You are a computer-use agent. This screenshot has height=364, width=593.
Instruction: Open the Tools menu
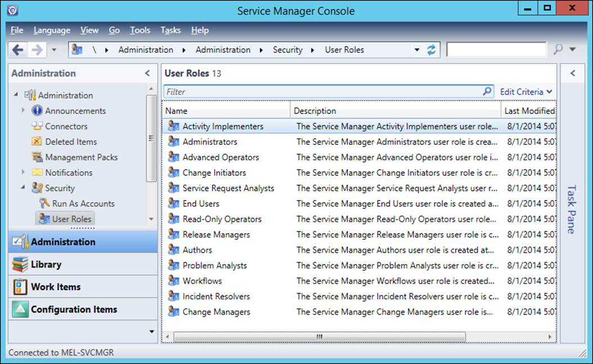coord(140,30)
